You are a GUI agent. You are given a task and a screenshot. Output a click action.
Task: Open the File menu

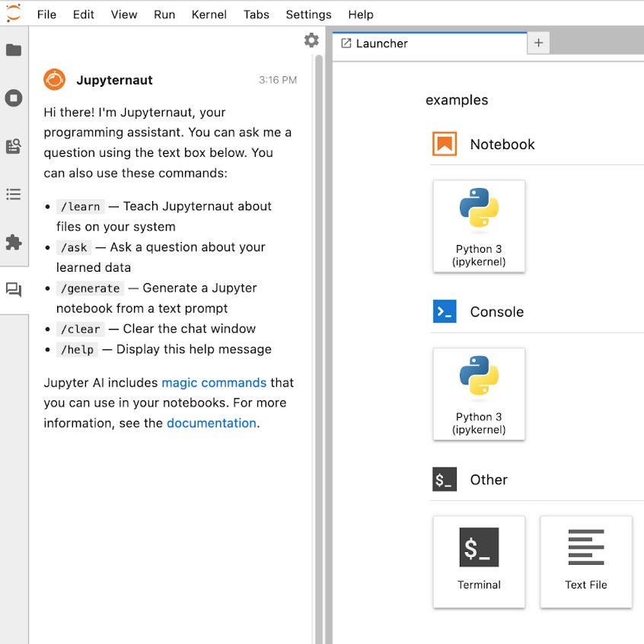46,14
